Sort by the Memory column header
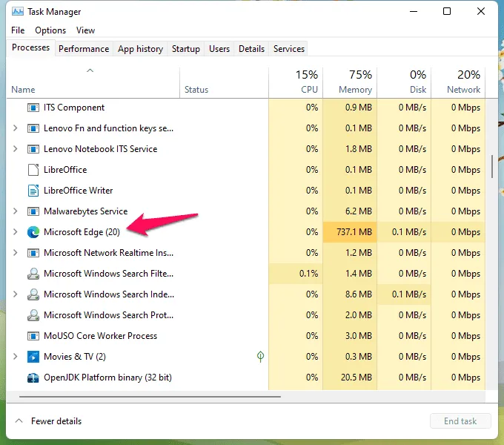Screen dimensions: 504x445 point(350,82)
